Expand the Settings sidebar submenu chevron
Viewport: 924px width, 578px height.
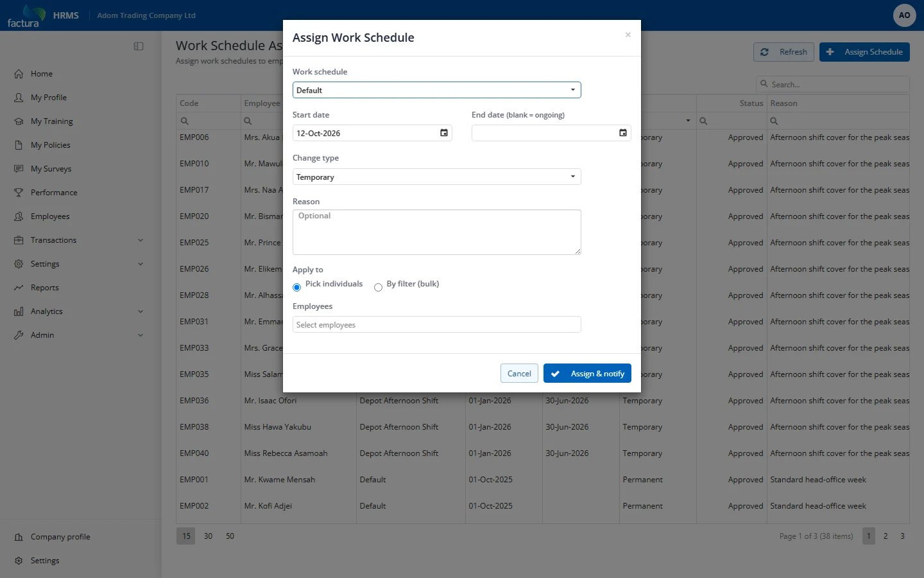(x=141, y=264)
